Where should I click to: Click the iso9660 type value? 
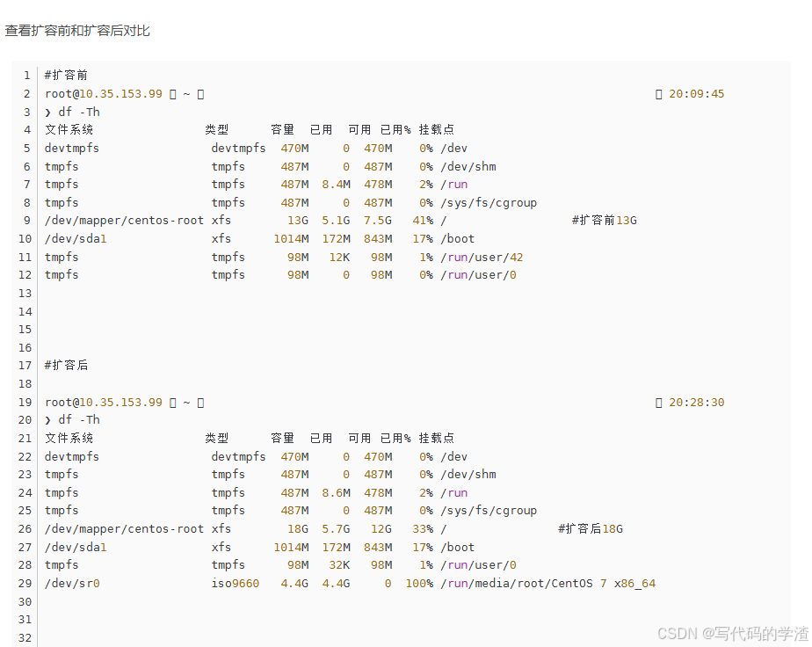235,584
